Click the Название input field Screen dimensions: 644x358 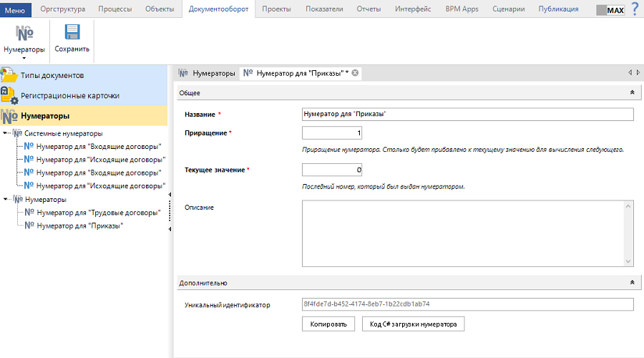pos(468,115)
